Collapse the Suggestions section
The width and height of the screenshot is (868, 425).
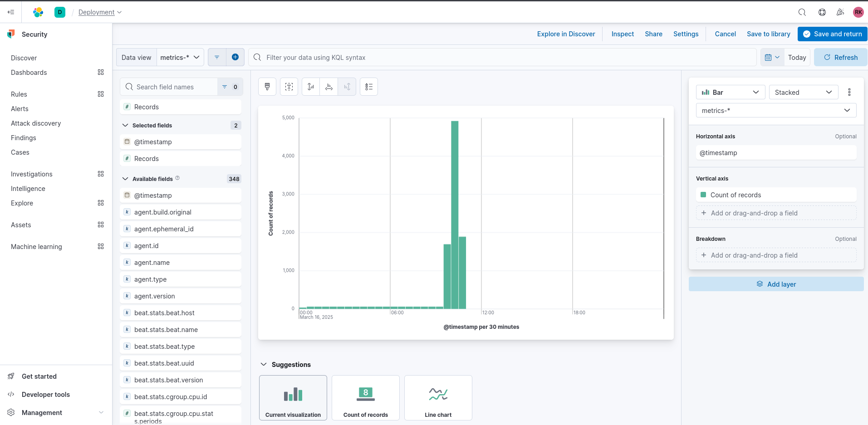(264, 364)
